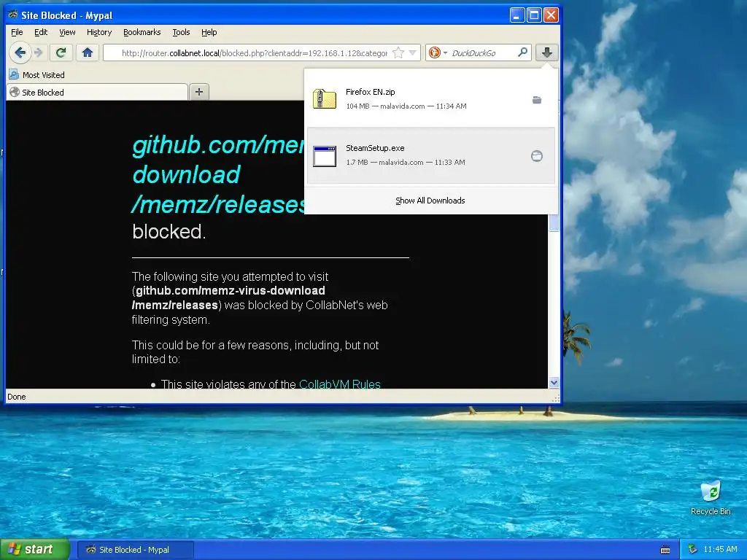This screenshot has width=747, height=560.
Task: Select Site Blocked - Mypal taskbar button
Action: (x=135, y=550)
